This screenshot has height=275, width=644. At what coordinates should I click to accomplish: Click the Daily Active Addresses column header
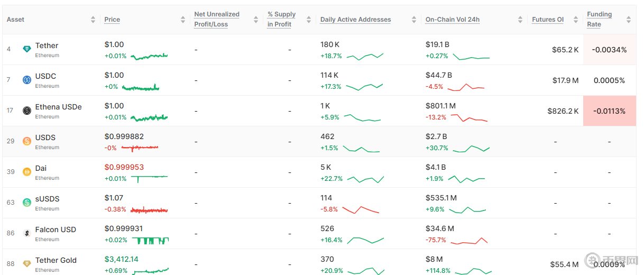[355, 20]
